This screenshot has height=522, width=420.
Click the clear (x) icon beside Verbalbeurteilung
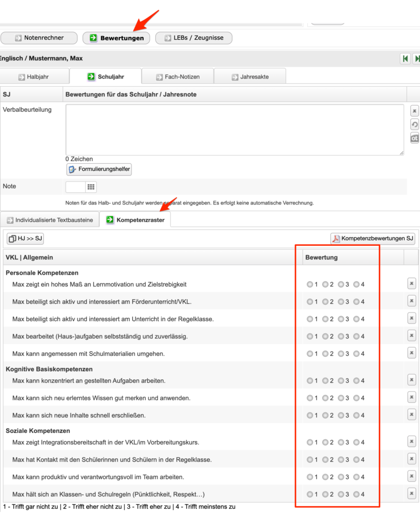[414, 111]
